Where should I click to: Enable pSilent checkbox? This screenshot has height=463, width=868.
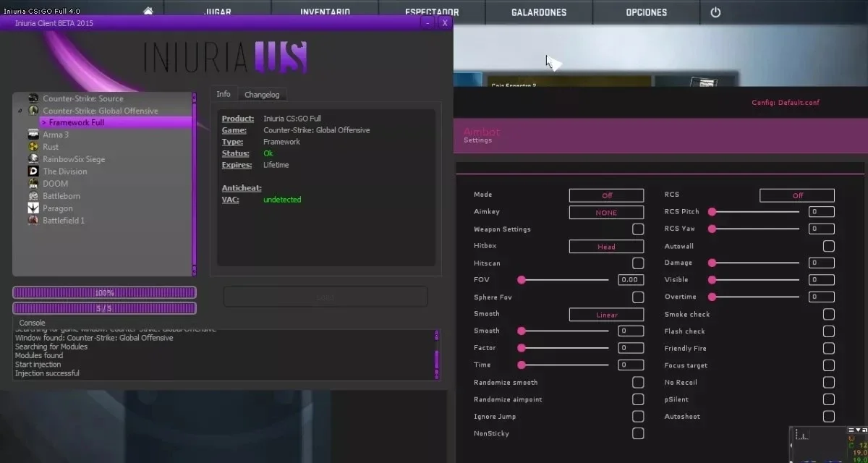(x=829, y=399)
